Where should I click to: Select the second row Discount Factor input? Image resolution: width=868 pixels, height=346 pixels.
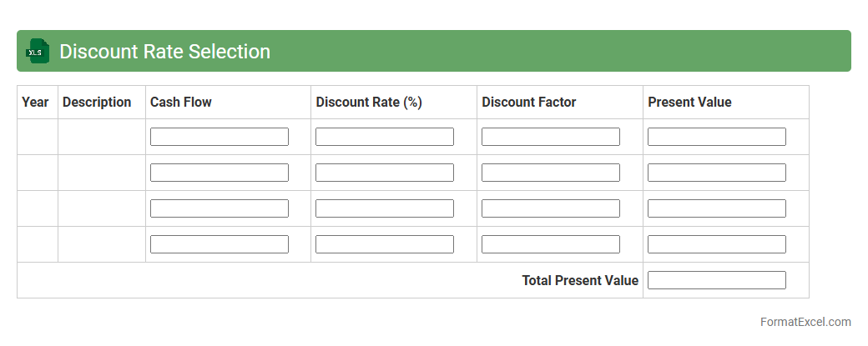(x=551, y=173)
